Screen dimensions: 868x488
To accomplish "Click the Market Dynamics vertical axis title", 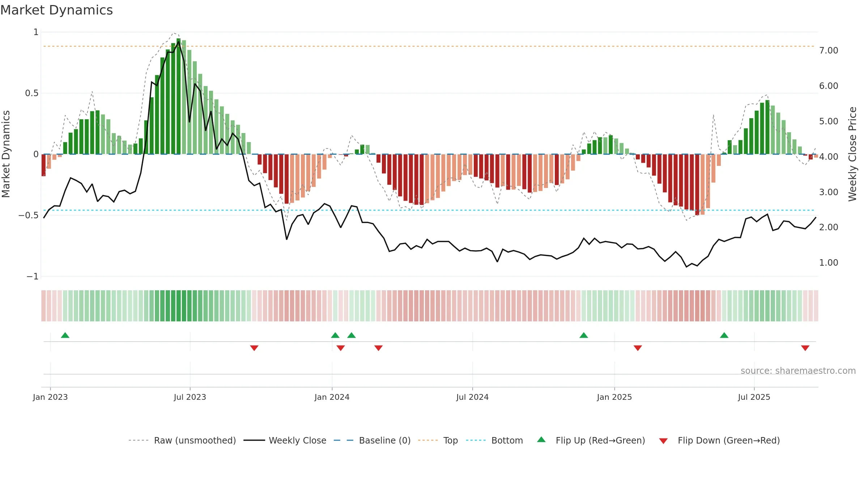I will (6, 154).
